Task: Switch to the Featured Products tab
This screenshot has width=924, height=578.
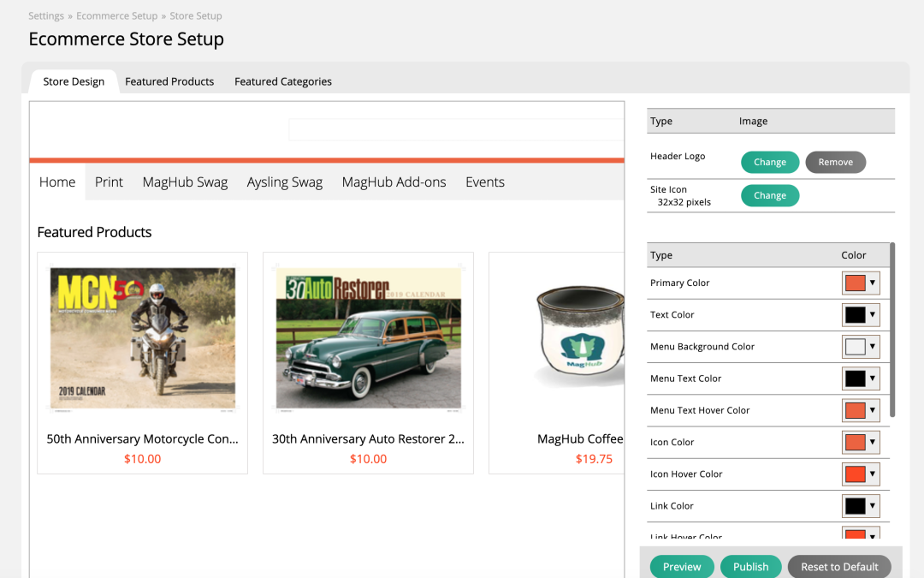Action: point(169,81)
